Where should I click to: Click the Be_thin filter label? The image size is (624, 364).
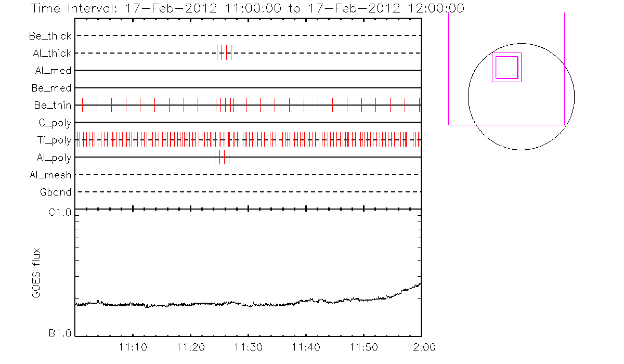point(53,105)
